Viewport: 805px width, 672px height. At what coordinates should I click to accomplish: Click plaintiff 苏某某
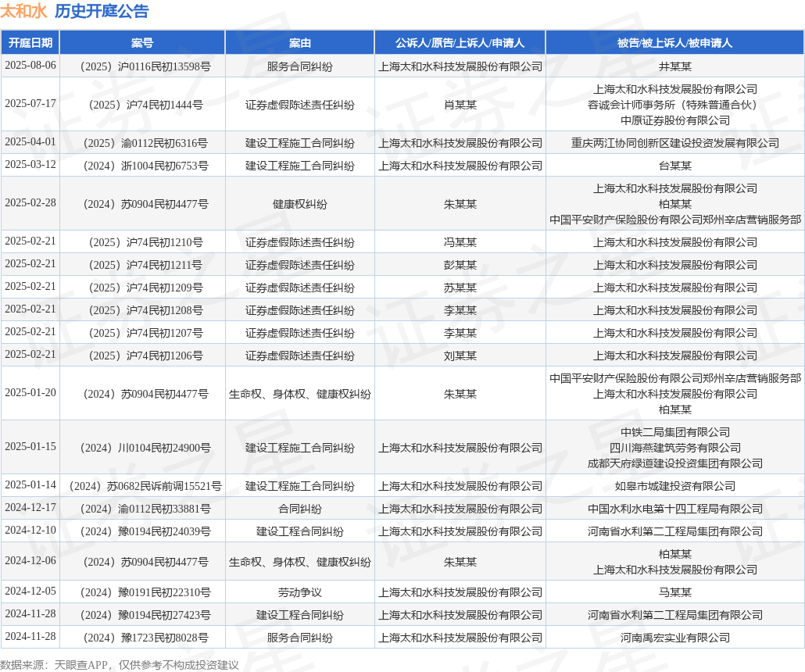[460, 287]
